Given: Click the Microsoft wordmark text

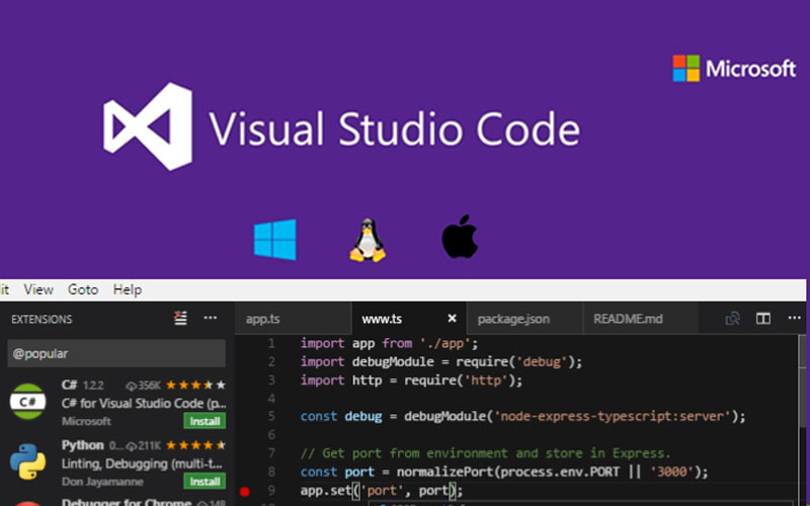Looking at the screenshot, I should 751,69.
